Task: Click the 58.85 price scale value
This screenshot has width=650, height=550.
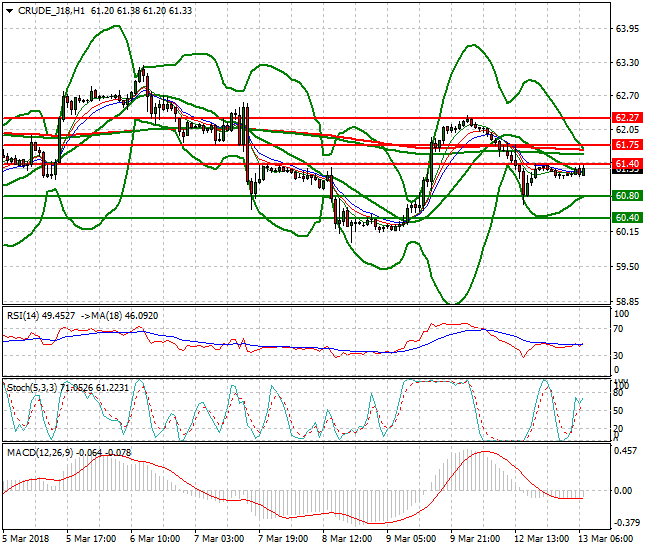Action: tap(627, 301)
